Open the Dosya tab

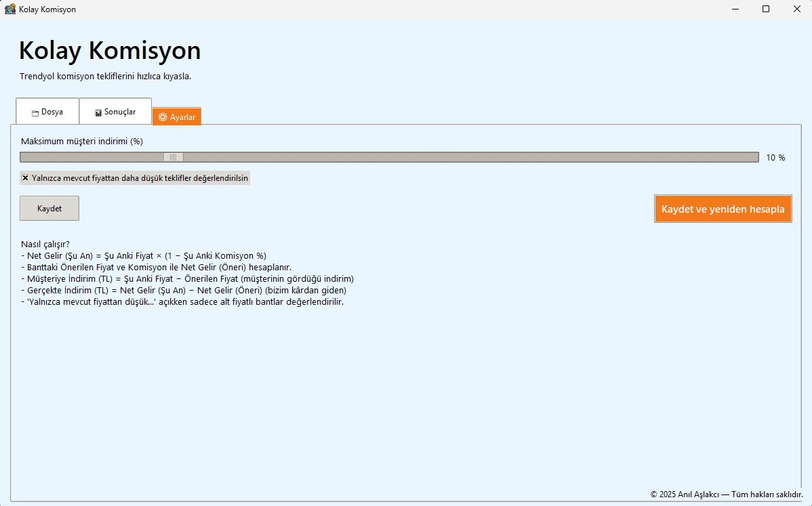click(x=47, y=112)
